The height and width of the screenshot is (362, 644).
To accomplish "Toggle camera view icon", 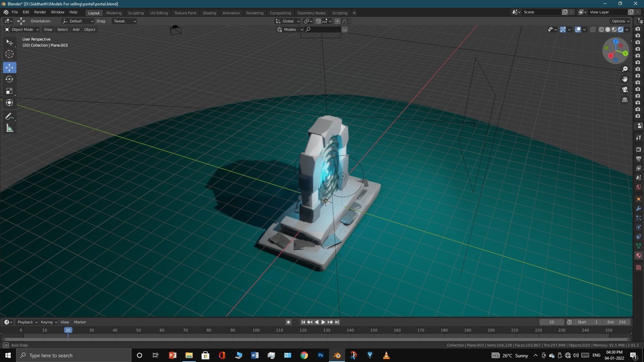I will (625, 89).
